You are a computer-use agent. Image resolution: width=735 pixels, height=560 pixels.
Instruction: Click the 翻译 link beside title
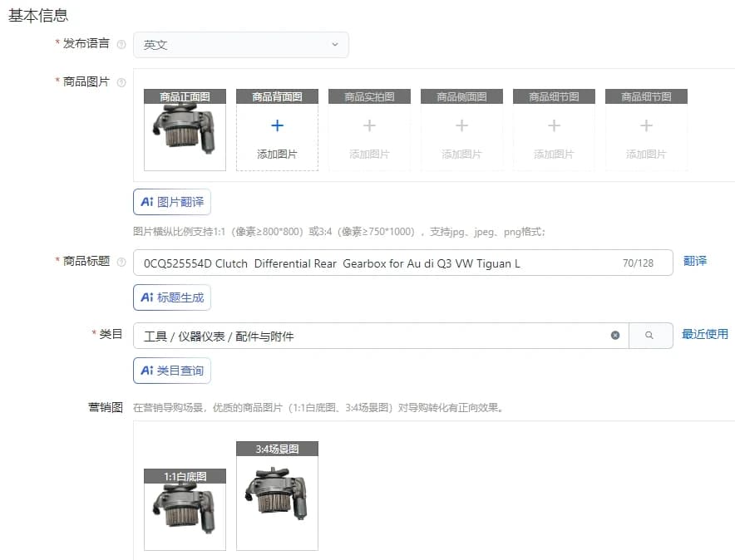(695, 261)
